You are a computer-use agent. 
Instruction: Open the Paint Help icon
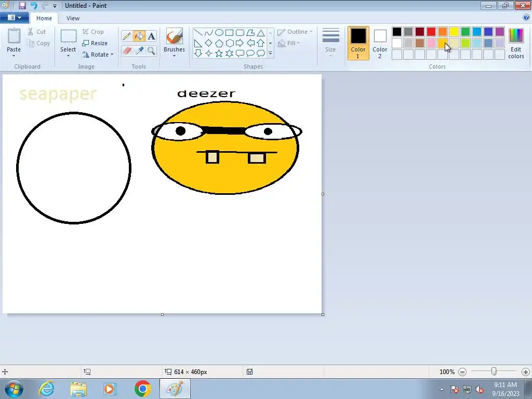[526, 18]
